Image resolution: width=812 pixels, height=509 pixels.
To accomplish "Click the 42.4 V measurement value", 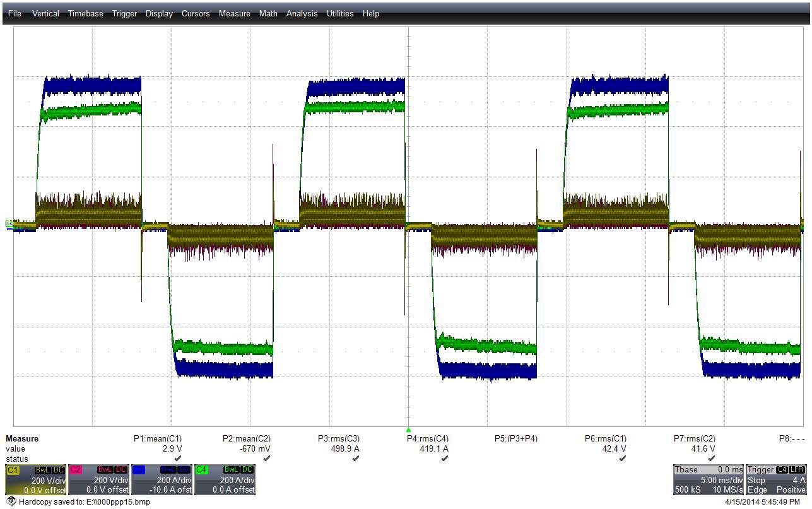I will 614,448.
